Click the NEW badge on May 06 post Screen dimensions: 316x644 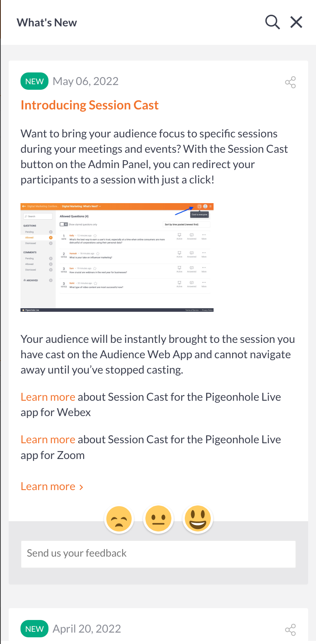tap(34, 81)
